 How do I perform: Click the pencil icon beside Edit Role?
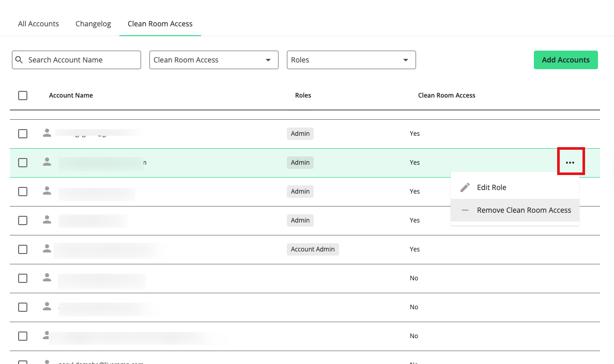coord(465,187)
